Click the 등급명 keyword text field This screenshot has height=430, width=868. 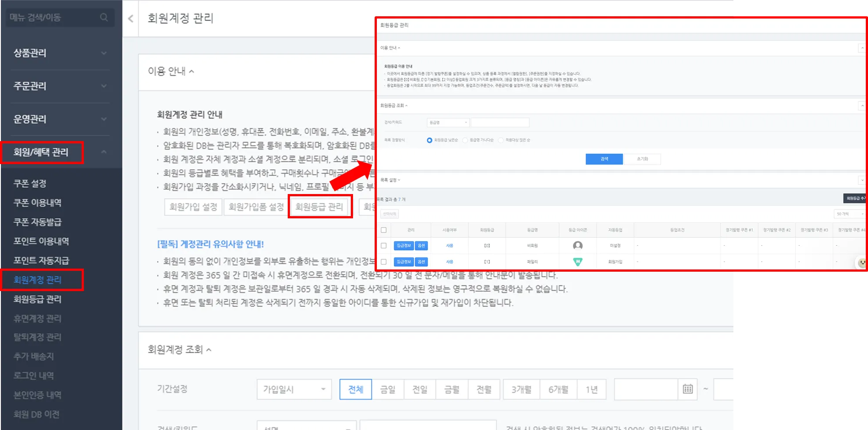[500, 123]
